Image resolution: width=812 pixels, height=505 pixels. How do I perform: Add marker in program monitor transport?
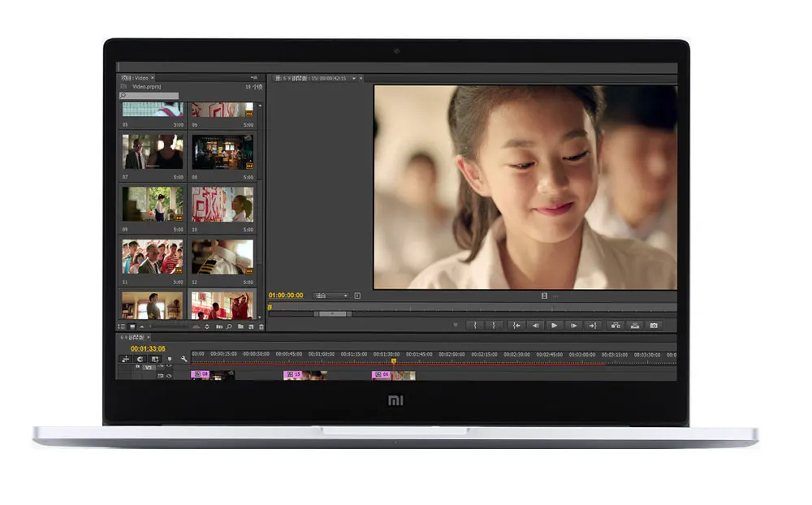click(x=456, y=326)
